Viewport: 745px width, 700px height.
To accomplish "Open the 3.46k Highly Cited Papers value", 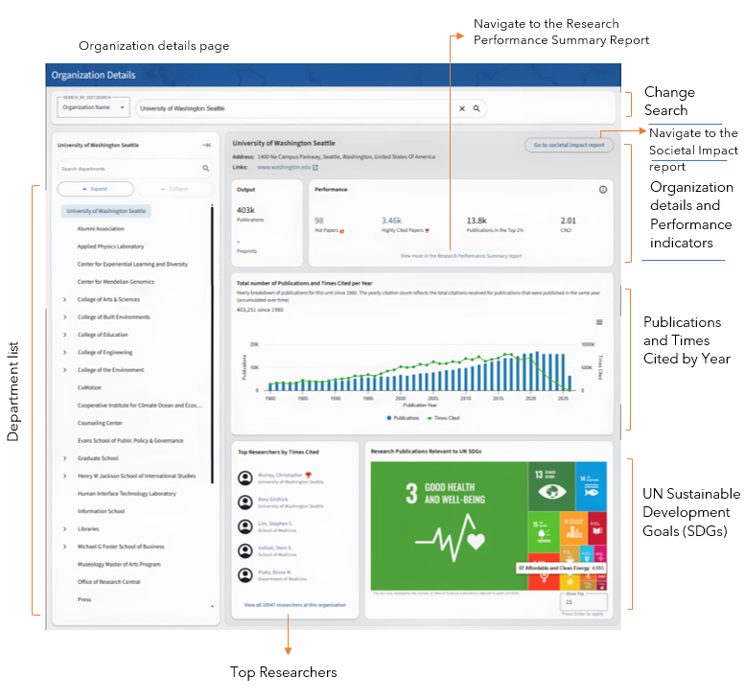I will pos(391,221).
